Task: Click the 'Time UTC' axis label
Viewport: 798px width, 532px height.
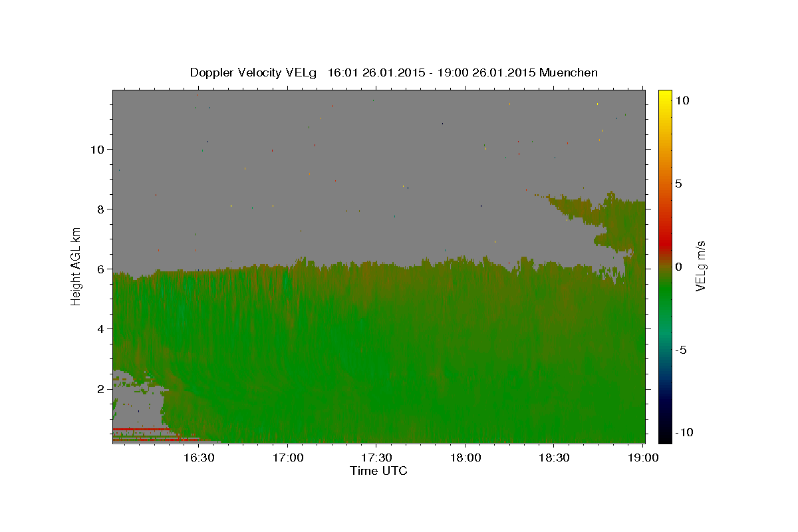Action: tap(378, 471)
